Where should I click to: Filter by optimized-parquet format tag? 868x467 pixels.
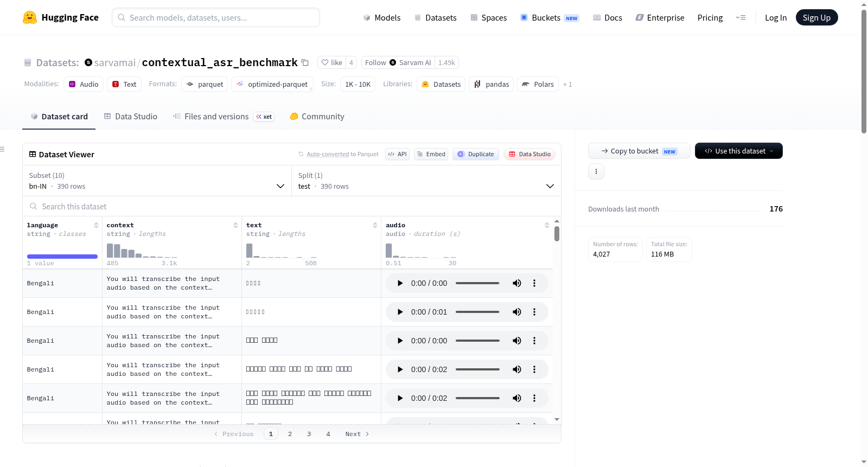click(x=272, y=84)
